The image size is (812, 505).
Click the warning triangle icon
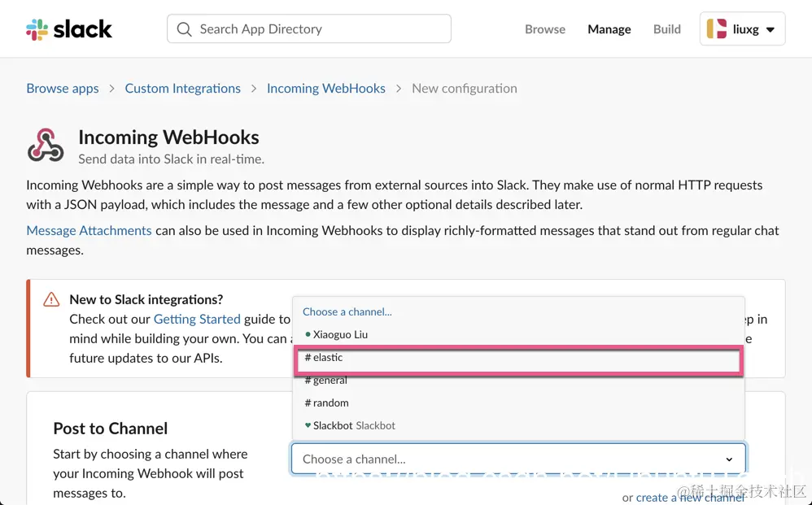pos(51,299)
